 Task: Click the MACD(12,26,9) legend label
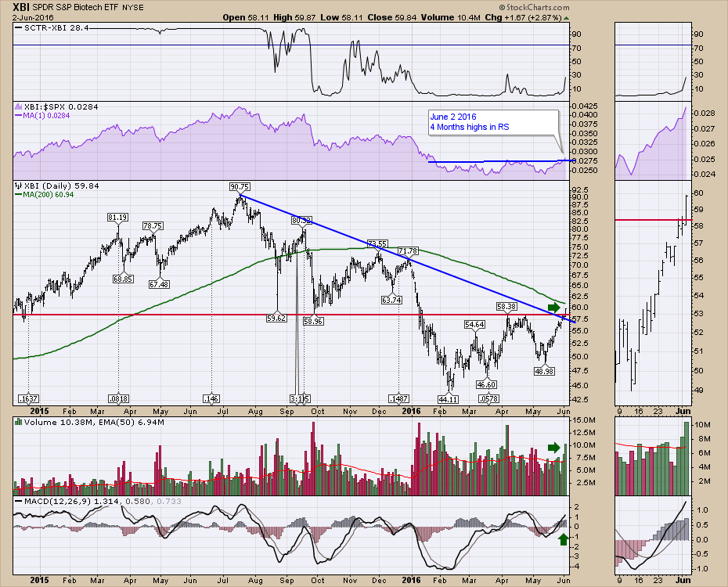pyautogui.click(x=53, y=501)
